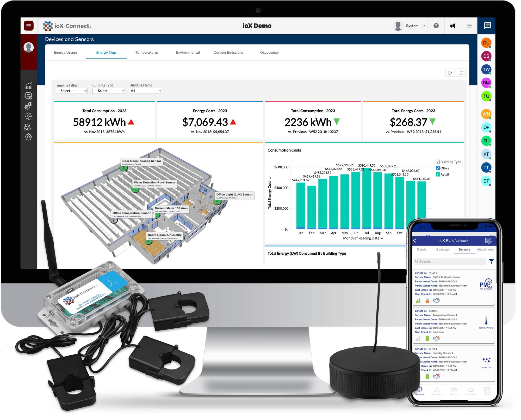Open the red hamburger menu button
521x420 pixels.
tap(29, 26)
